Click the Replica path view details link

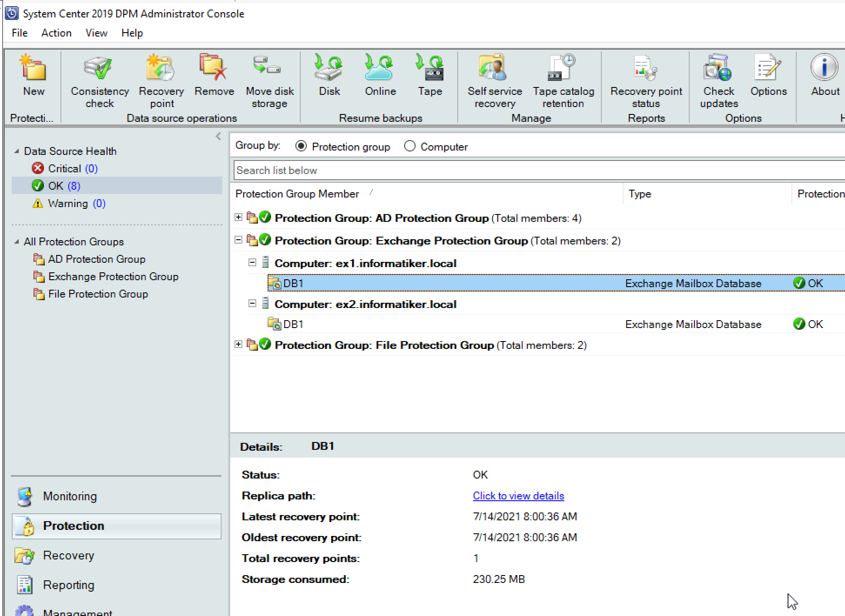(x=518, y=495)
